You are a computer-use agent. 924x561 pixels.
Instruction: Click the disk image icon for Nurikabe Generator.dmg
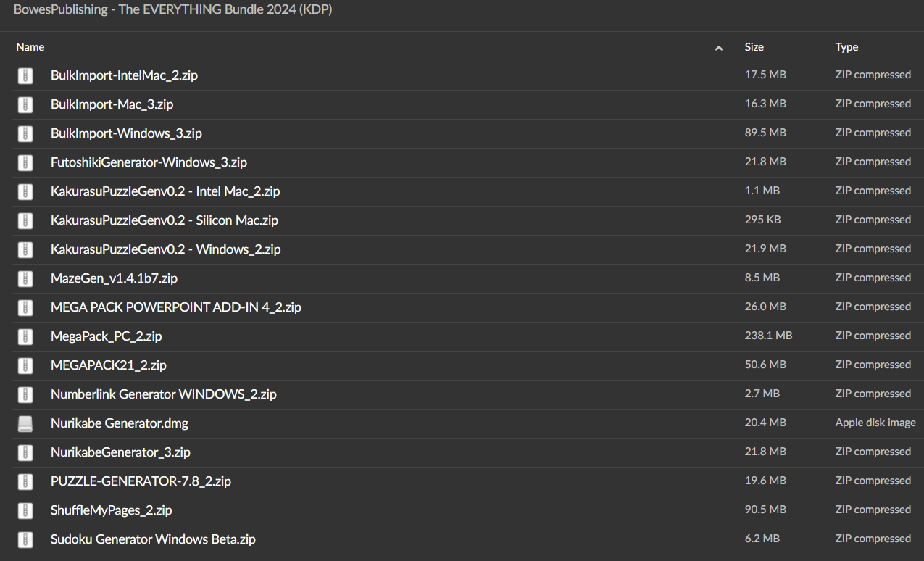pyautogui.click(x=25, y=423)
